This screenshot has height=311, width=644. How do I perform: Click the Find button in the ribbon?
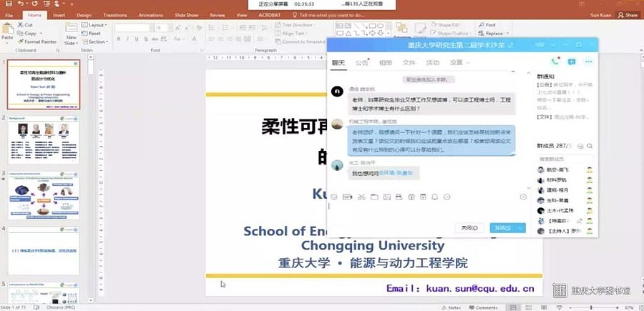point(487,25)
